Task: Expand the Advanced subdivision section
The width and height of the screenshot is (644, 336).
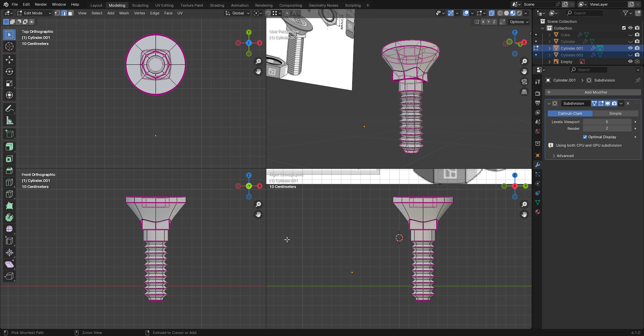Action: click(565, 156)
